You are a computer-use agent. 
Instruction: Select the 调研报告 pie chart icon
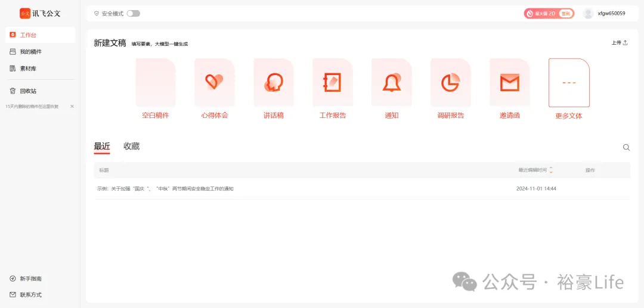coord(451,82)
